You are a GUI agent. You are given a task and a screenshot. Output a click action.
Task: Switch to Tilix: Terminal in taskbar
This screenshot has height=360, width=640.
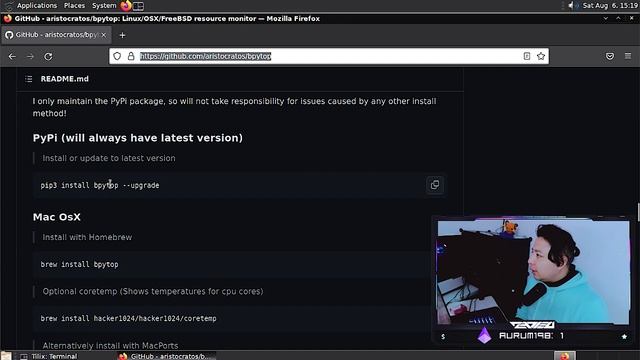point(49,356)
